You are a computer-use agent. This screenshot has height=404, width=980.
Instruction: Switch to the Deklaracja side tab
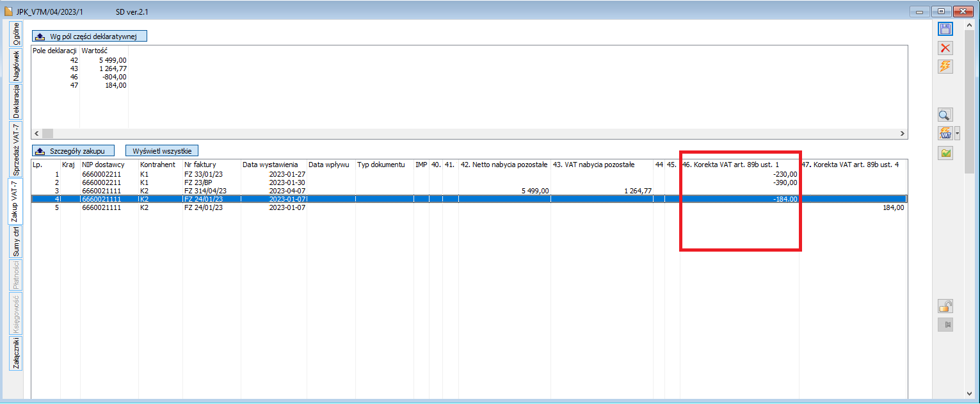15,102
